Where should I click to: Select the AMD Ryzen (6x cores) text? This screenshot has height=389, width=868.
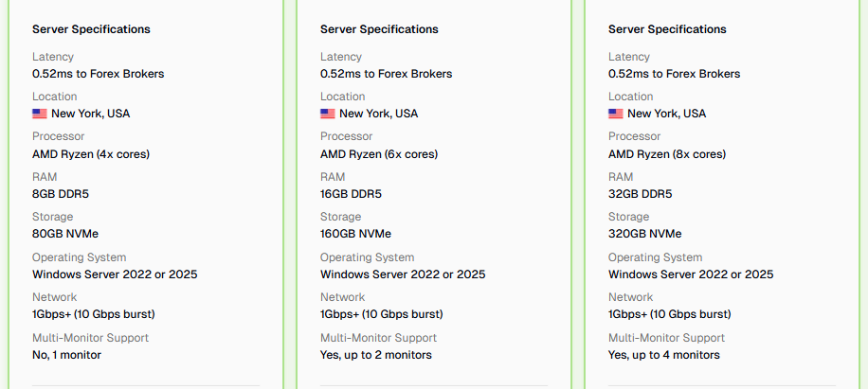coord(379,154)
